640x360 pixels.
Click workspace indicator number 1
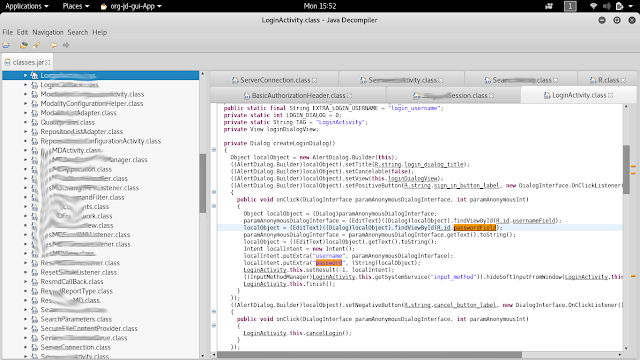[x=570, y=6]
